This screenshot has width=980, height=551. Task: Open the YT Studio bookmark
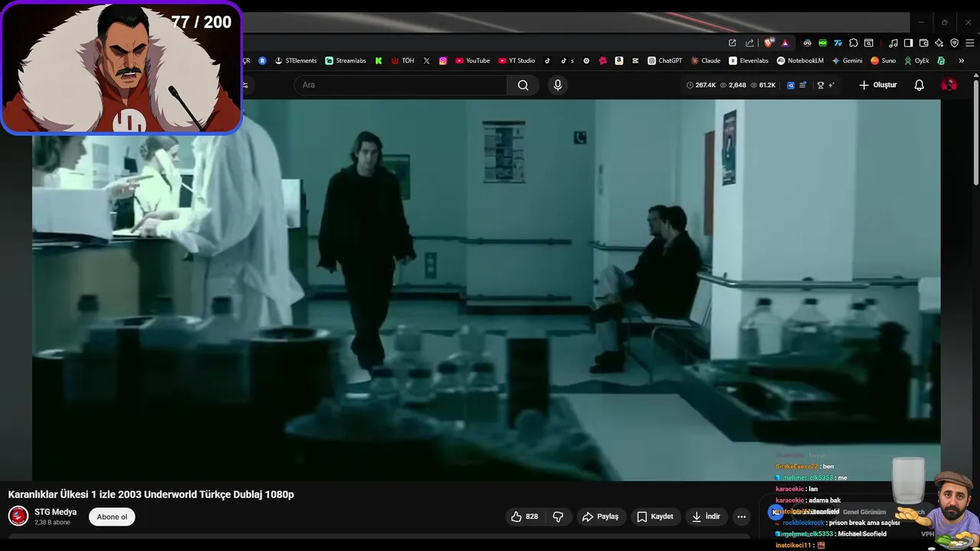(517, 60)
